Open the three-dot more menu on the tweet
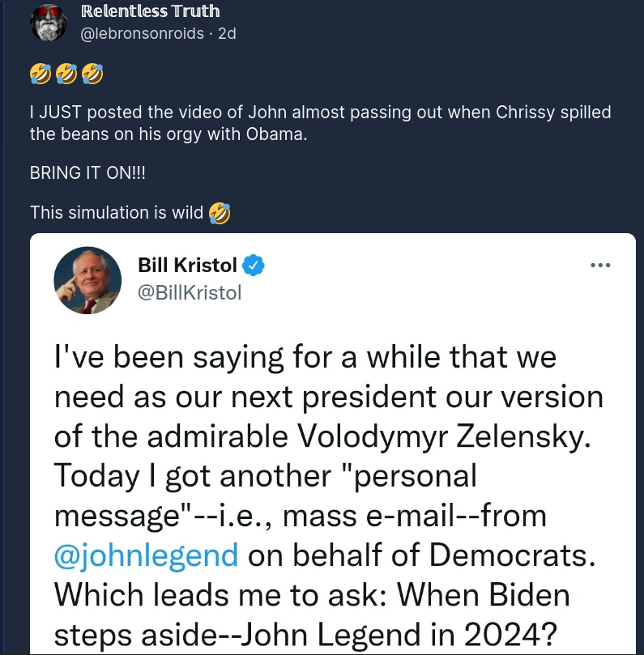644x655 pixels. click(599, 265)
